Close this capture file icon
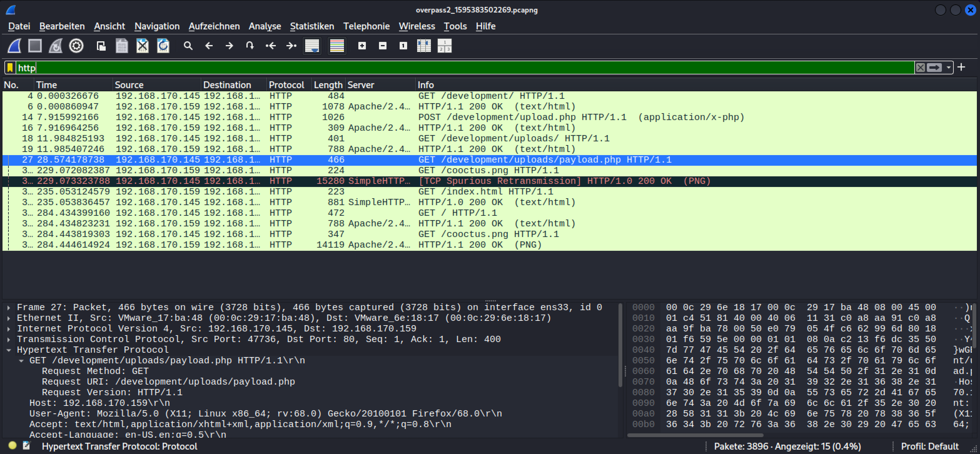Viewport: 980px width, 454px height. click(142, 46)
